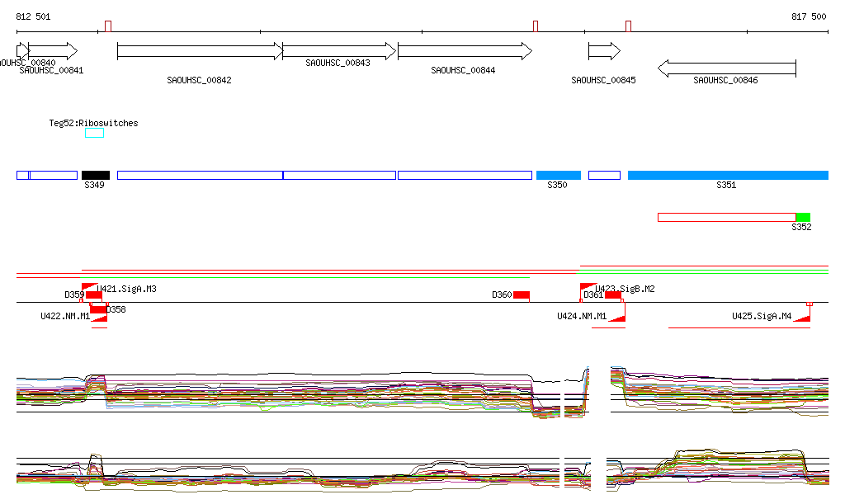845x504 pixels.
Task: Select the small SAOUHSC_00845 gene arrow
Action: point(603,51)
